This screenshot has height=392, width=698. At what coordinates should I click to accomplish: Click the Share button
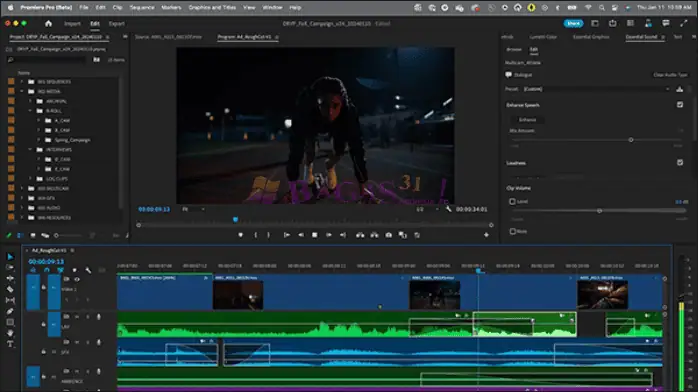coord(573,24)
